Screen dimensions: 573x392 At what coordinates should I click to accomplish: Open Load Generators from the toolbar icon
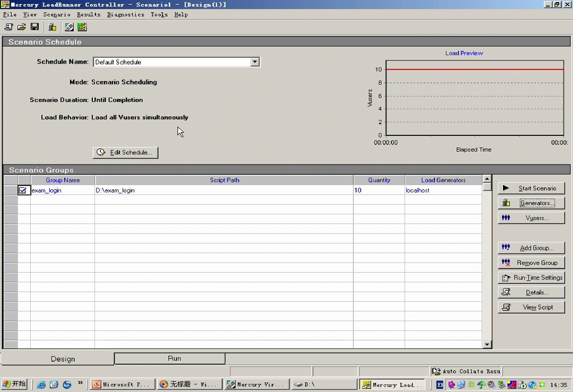pos(52,27)
